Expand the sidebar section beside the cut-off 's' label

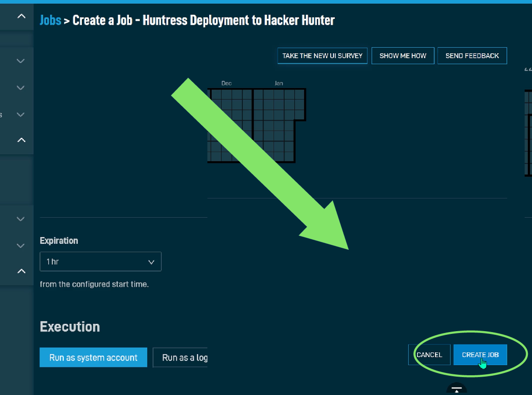[21, 115]
